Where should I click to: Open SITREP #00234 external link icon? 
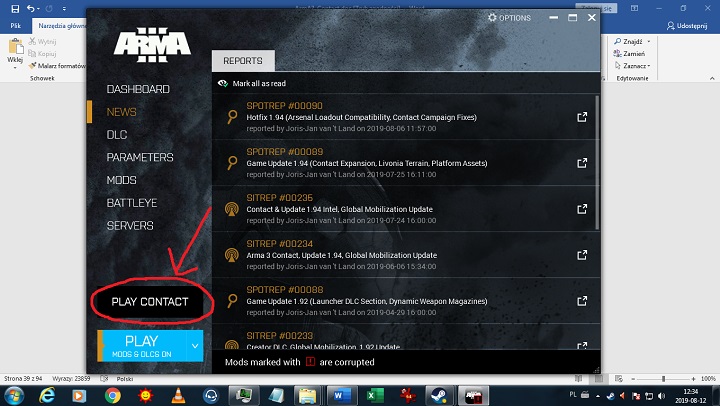[582, 255]
